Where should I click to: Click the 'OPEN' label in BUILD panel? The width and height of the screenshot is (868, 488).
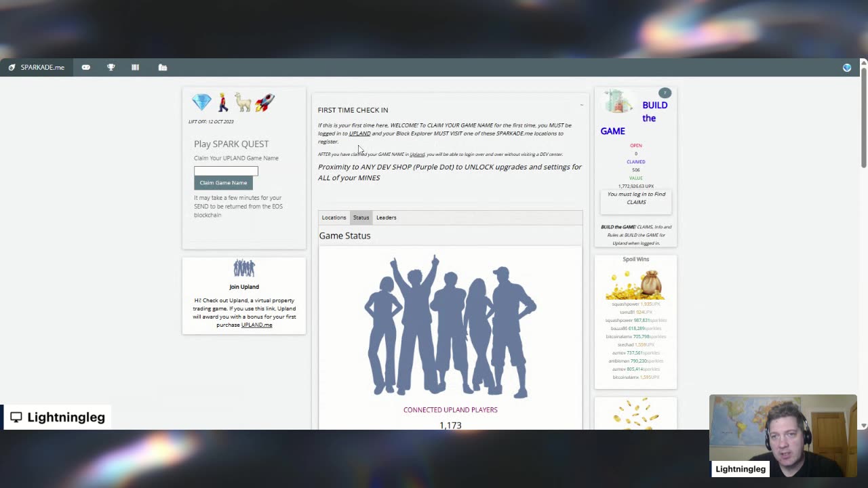point(636,146)
